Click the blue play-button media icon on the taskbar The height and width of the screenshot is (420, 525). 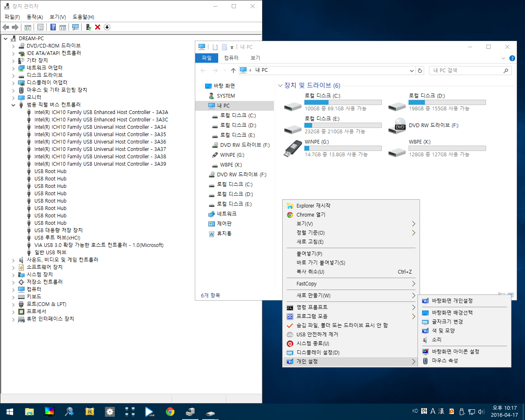[150, 412]
